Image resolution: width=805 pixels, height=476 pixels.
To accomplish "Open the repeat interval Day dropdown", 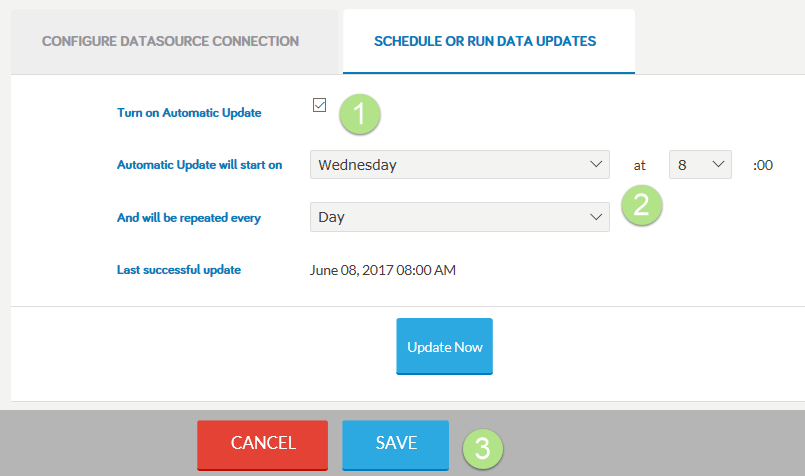I will click(459, 217).
